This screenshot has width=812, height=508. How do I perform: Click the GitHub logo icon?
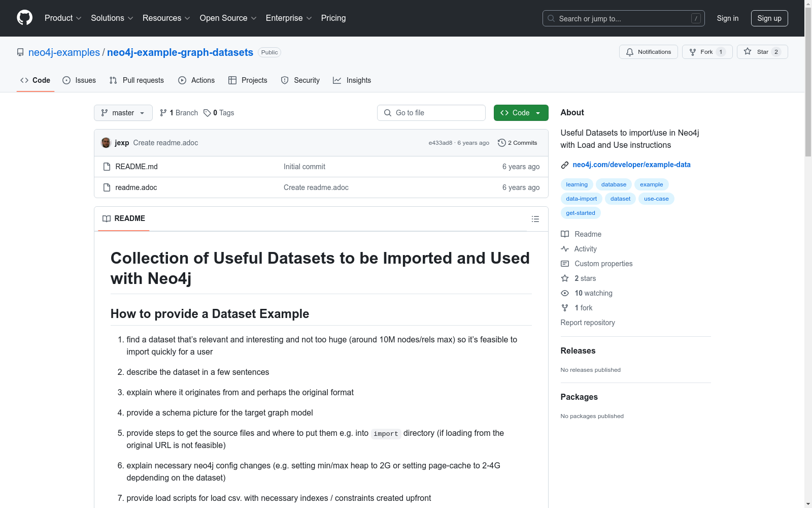tap(24, 18)
